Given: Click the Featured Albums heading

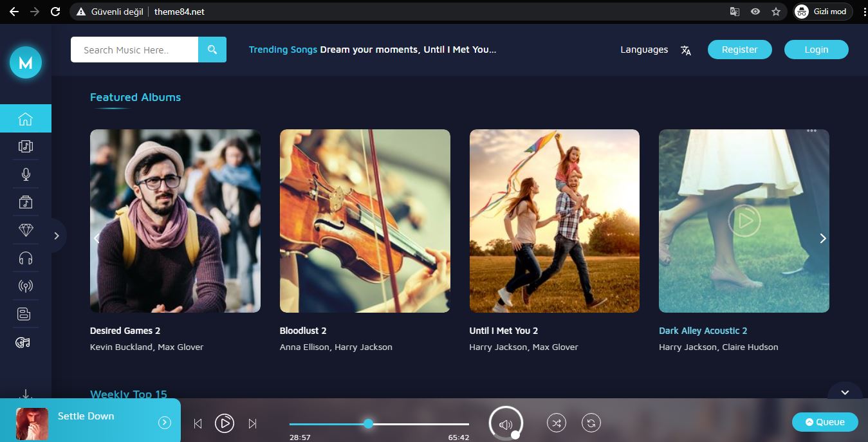Looking at the screenshot, I should (135, 97).
